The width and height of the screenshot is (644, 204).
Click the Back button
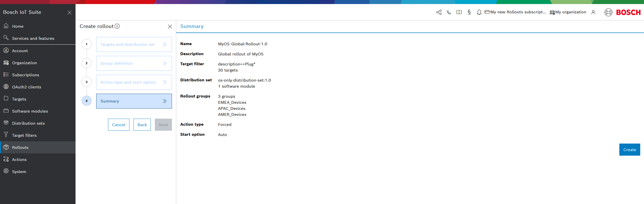click(142, 125)
